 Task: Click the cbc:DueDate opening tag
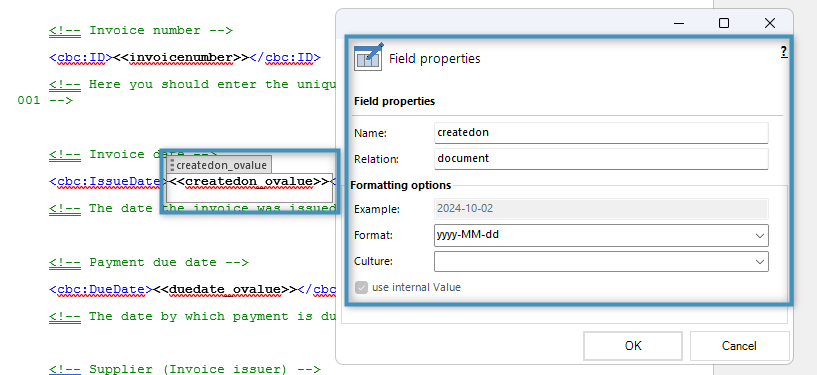pyautogui.click(x=101, y=289)
